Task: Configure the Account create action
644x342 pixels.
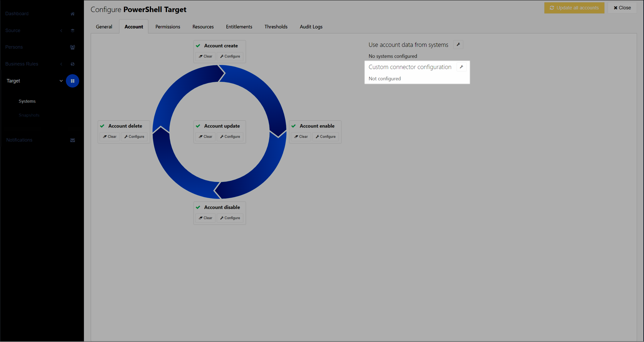Action: point(230,56)
